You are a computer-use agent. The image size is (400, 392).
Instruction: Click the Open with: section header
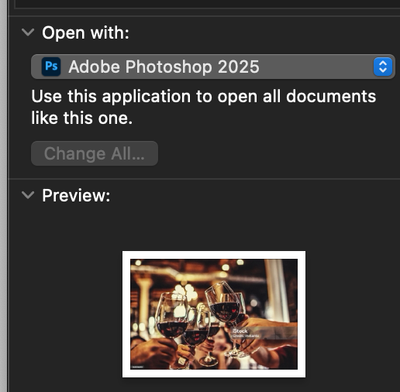coord(85,33)
